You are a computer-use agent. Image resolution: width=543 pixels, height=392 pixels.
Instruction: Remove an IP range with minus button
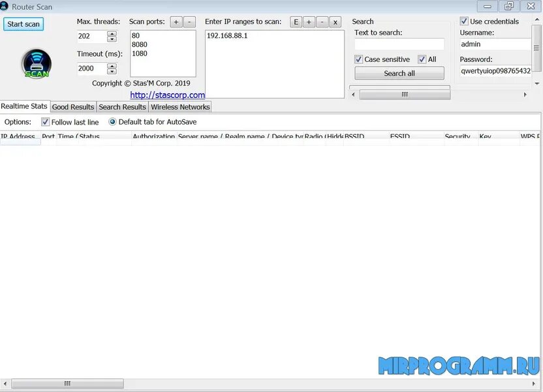(322, 22)
